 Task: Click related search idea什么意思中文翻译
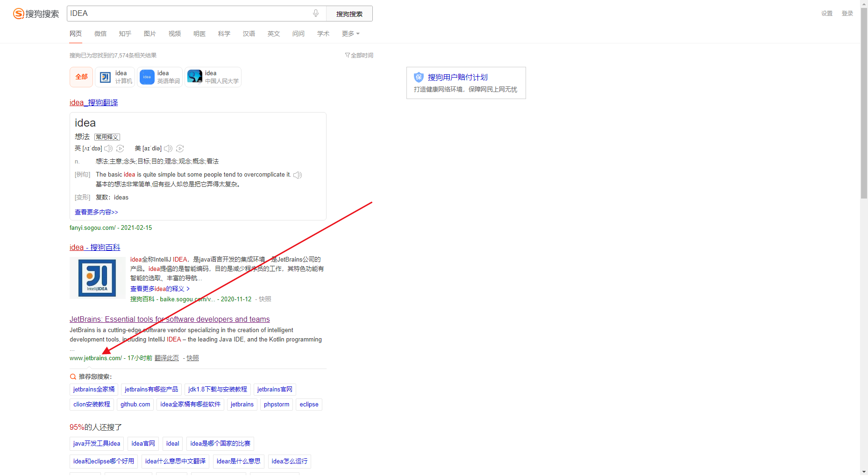(175, 462)
